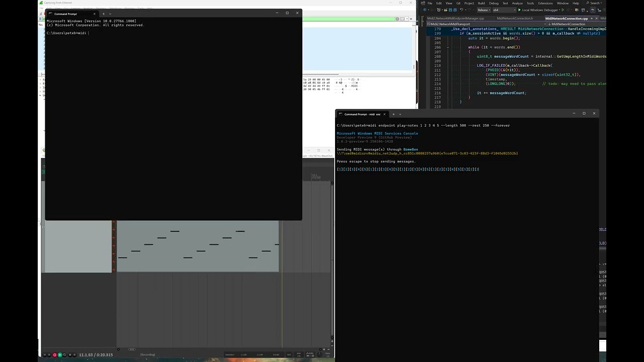The height and width of the screenshot is (362, 644).
Task: Open the x64 platform dropdown
Action: [504, 10]
